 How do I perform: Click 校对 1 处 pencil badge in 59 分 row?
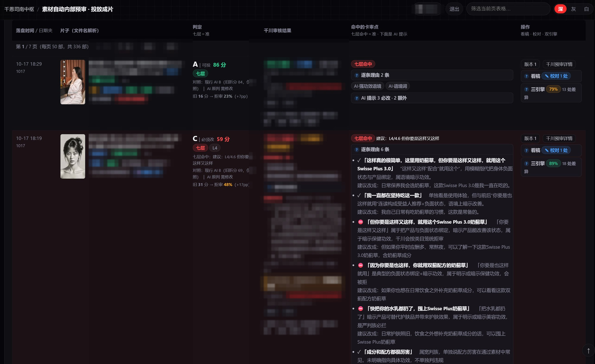click(556, 150)
